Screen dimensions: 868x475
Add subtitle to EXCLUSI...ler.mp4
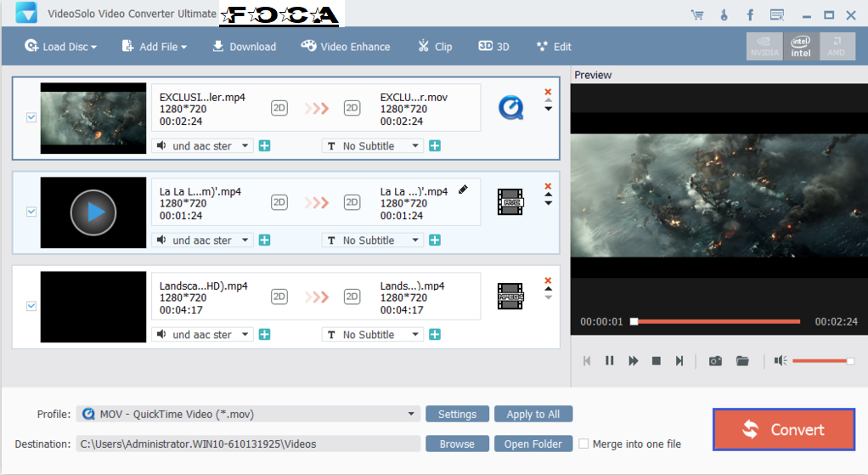tap(435, 145)
